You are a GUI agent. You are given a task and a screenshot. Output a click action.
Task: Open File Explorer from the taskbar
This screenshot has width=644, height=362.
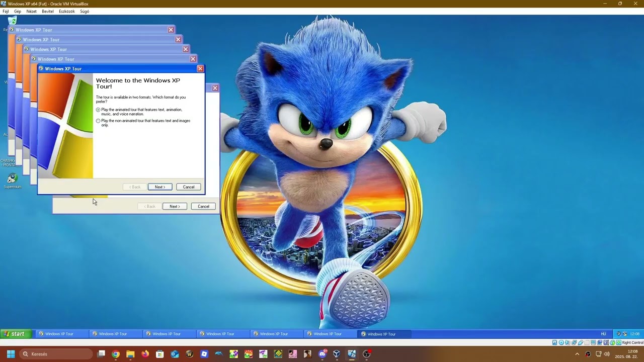(x=130, y=354)
